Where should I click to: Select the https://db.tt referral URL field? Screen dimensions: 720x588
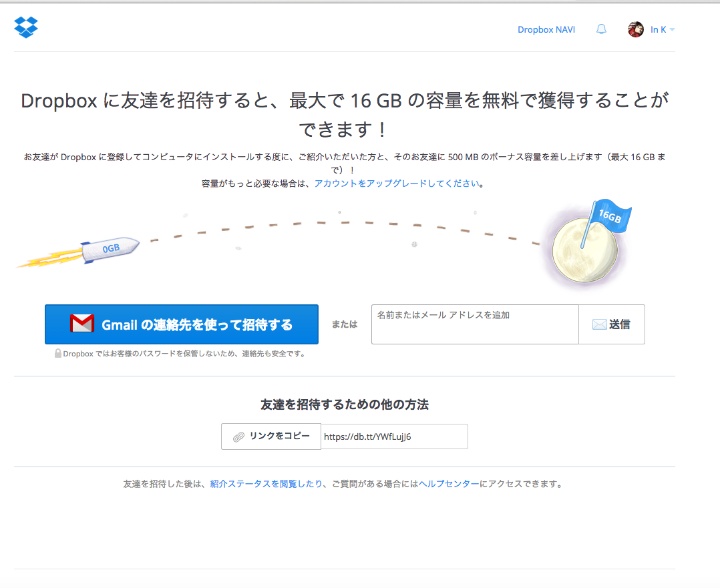pos(394,436)
